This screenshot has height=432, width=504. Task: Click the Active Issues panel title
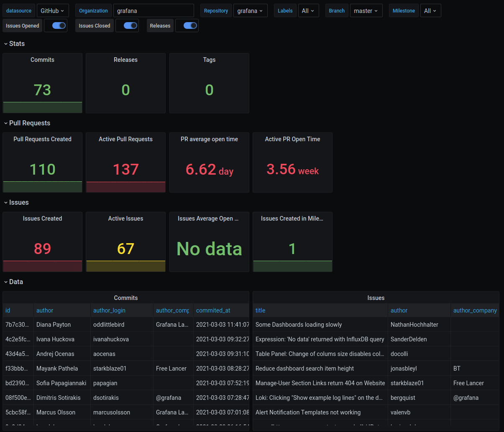coord(125,218)
